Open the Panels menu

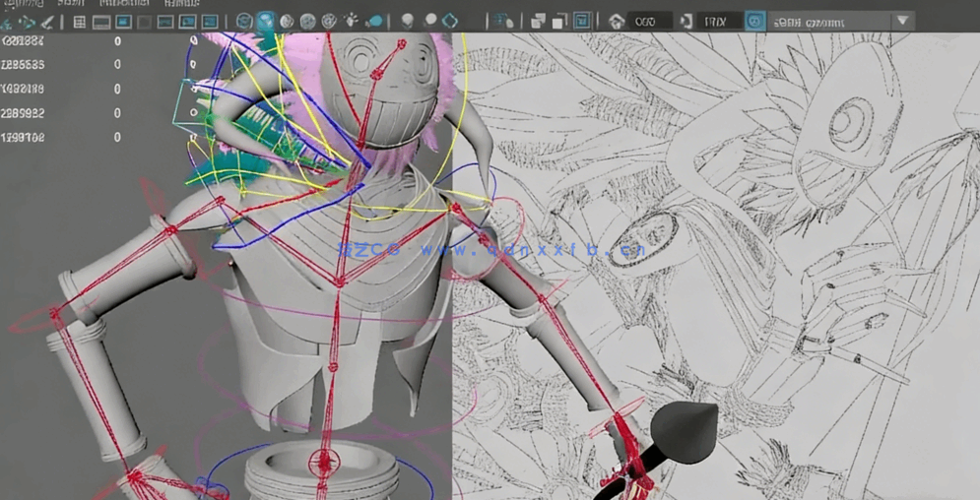[181, 4]
